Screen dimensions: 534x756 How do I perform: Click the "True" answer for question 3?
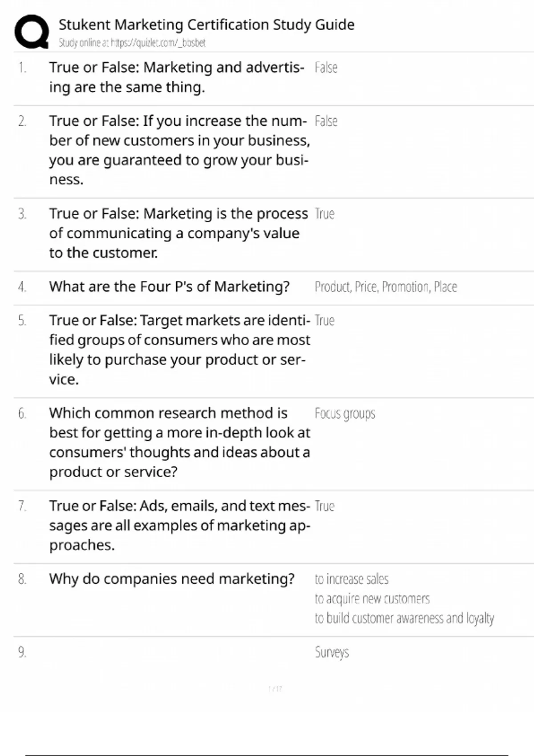coord(324,214)
